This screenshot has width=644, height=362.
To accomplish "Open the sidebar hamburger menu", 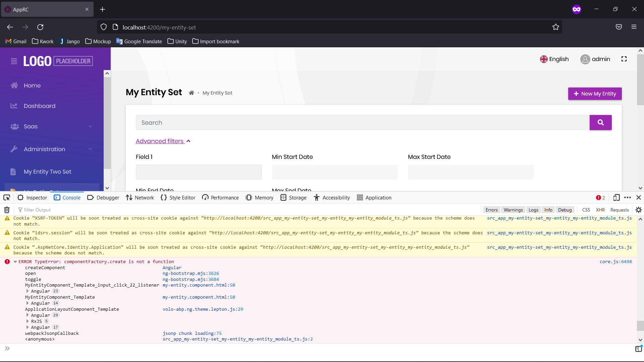I will (13, 61).
